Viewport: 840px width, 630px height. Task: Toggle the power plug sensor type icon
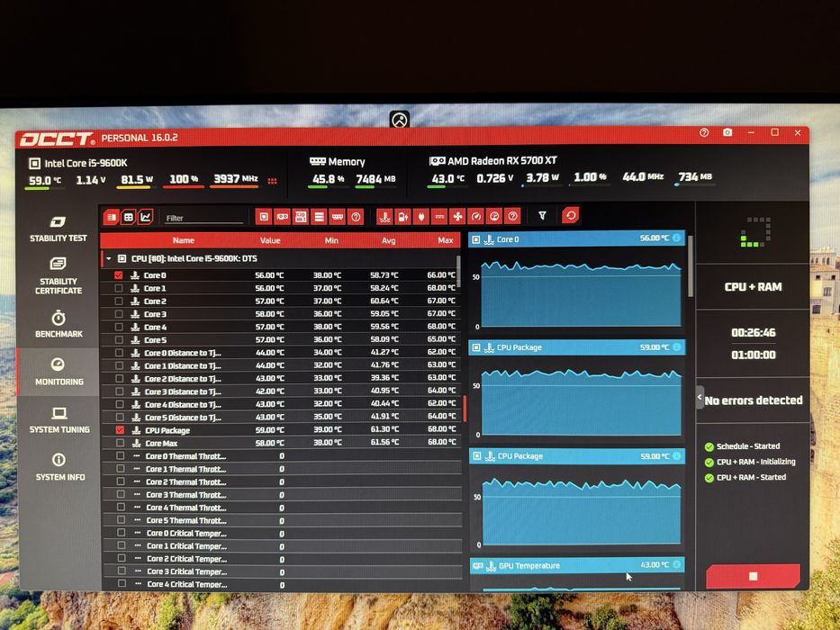[421, 216]
